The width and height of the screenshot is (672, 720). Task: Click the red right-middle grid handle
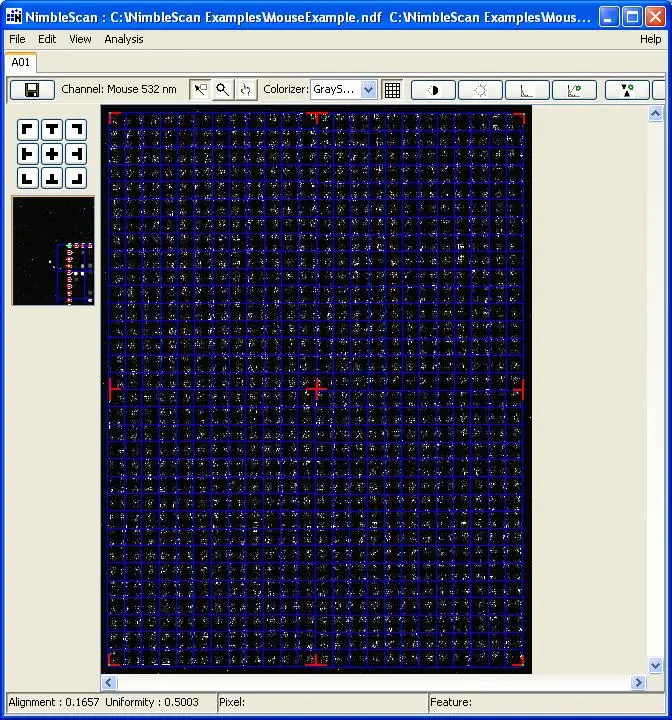pyautogui.click(x=519, y=389)
